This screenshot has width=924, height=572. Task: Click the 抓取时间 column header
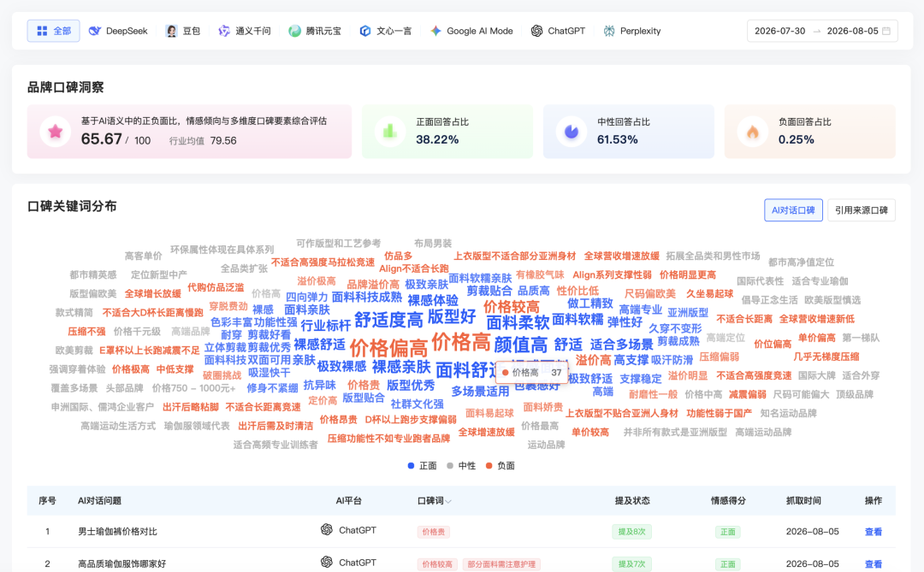[803, 501]
